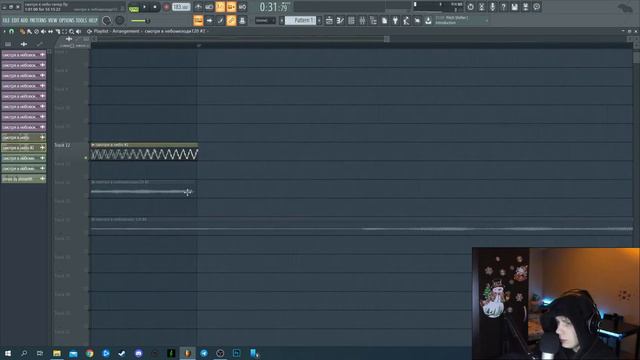Viewport: 640px width, 360px height.
Task: Show the Mixer window
Action: coord(362,20)
